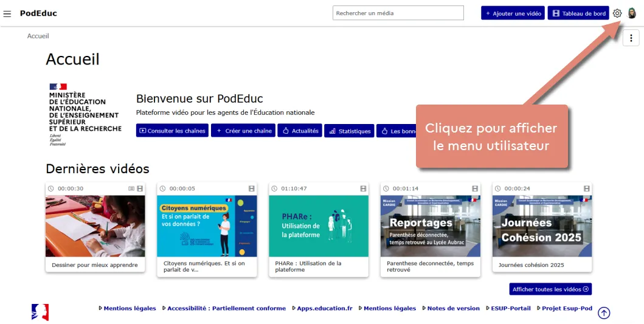
Task: Click the clock icon beside 00:00:30
Action: [51, 188]
